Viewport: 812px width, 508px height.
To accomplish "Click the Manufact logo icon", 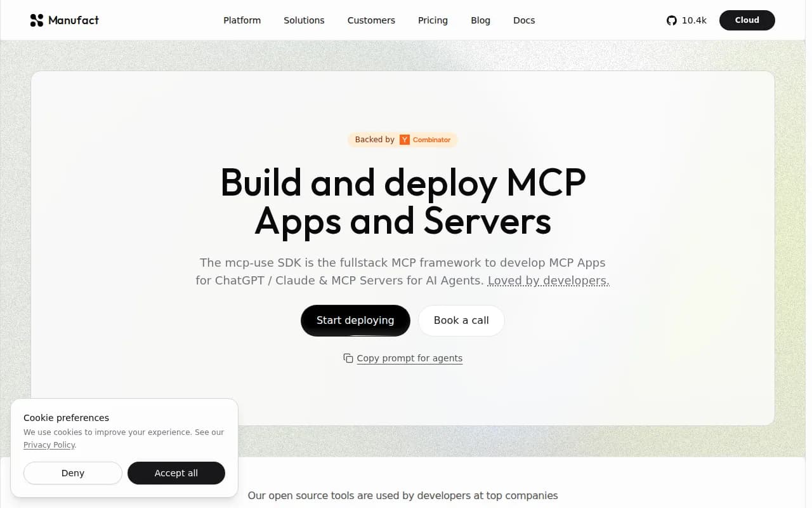I will coord(37,20).
